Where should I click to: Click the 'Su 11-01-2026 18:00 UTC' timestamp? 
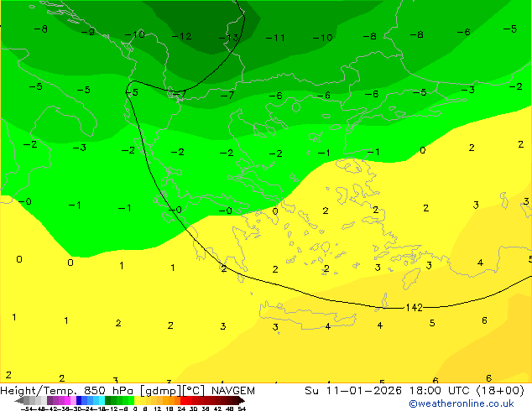[389, 391]
